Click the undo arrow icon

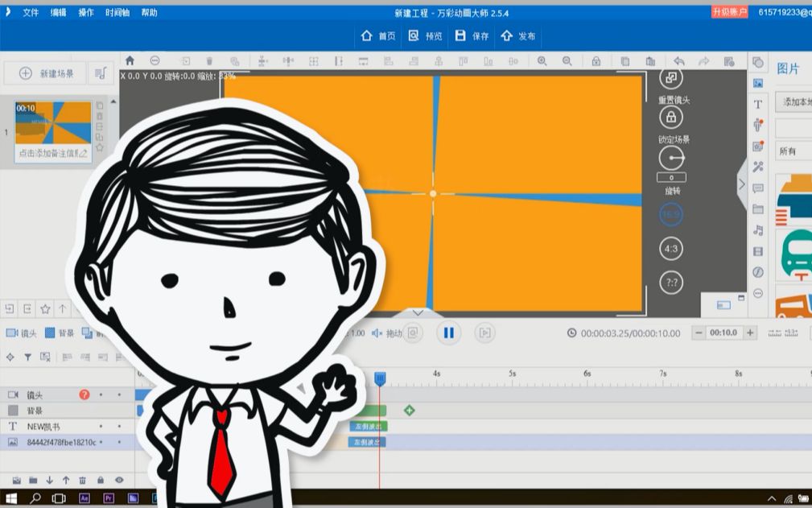679,61
